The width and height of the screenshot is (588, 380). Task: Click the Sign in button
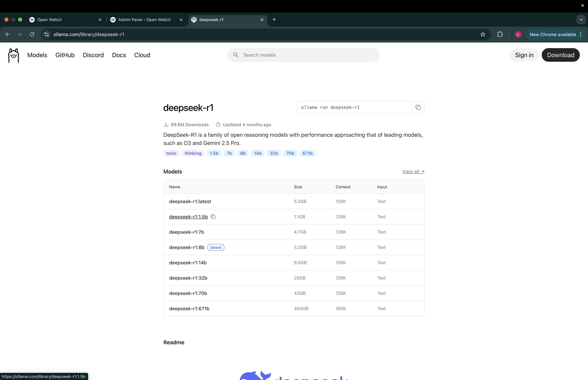coord(524,55)
